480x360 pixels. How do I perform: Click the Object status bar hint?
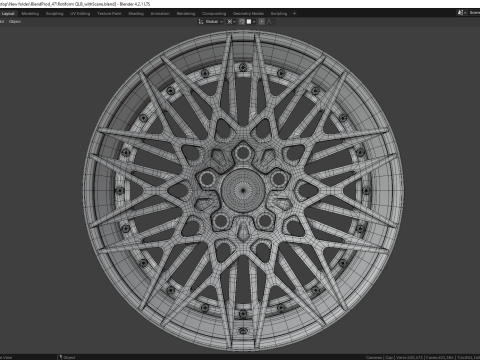tap(66, 357)
